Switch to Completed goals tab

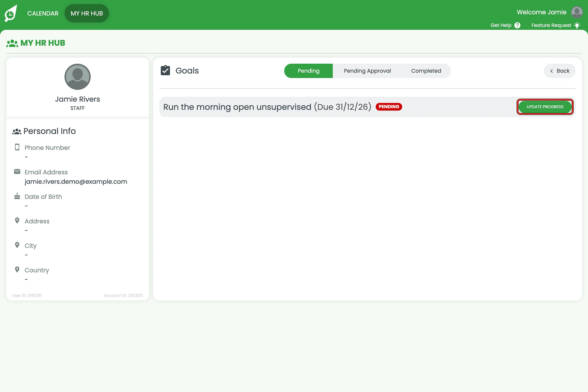coord(426,71)
